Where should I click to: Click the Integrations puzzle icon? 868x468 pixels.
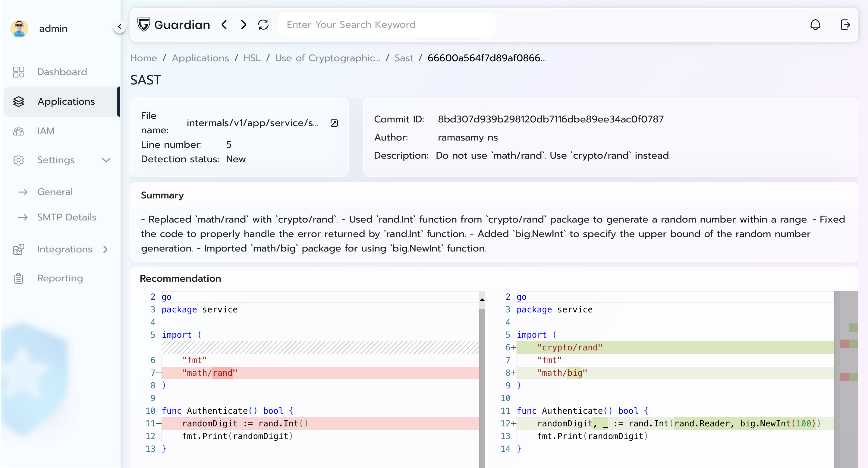(18, 249)
